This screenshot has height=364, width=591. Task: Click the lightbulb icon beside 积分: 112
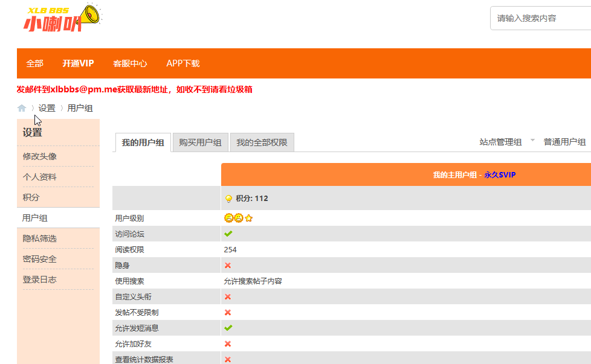[x=228, y=199]
